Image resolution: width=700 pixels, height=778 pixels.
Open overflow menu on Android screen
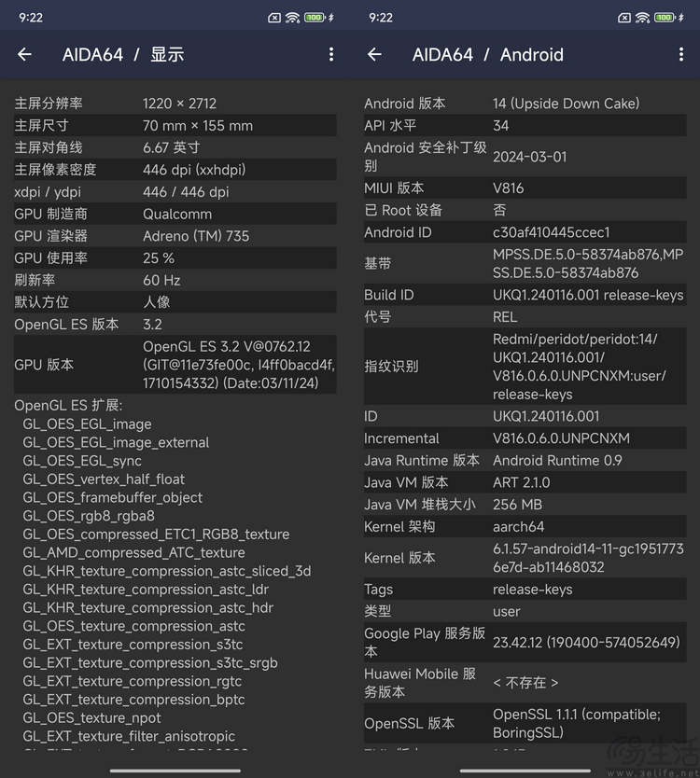click(681, 55)
